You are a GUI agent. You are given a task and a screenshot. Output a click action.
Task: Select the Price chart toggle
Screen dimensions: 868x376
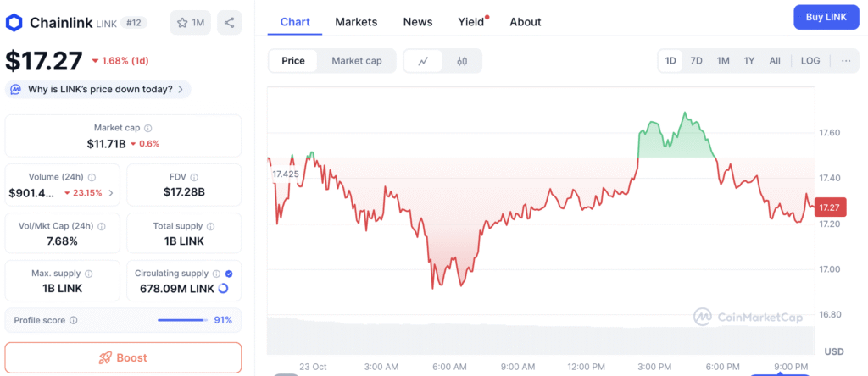tap(293, 61)
